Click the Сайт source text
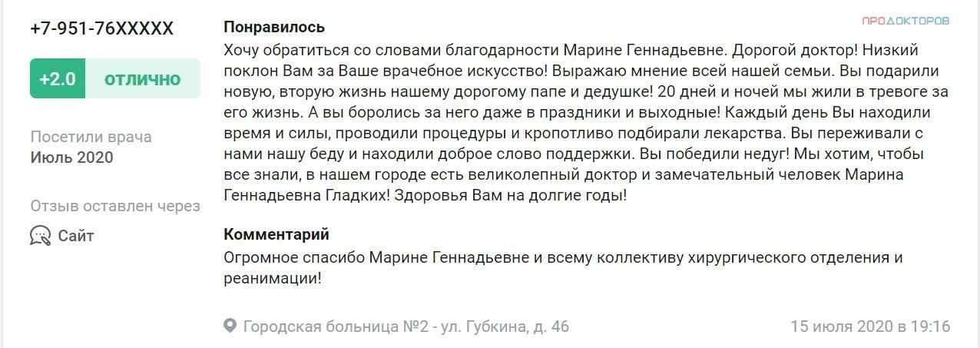Screen dimensions: 980x348 pyautogui.click(x=76, y=236)
